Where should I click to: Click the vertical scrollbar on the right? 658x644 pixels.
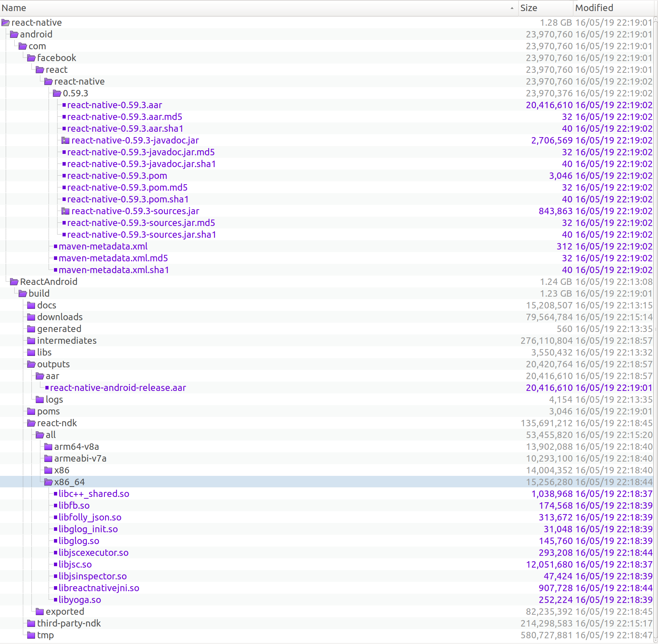click(655, 329)
